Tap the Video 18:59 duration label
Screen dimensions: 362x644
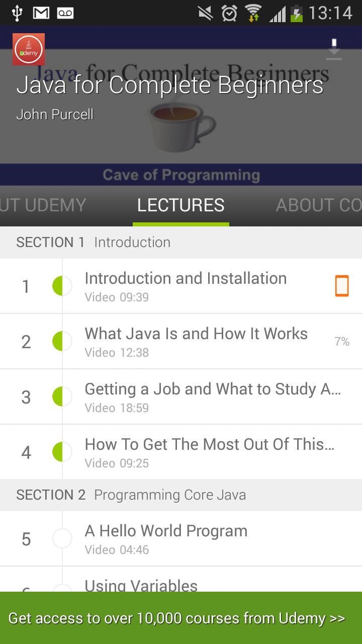(x=117, y=408)
